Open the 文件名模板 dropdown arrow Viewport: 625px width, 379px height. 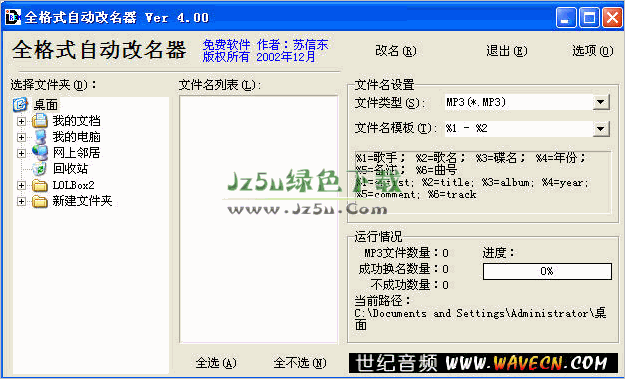click(601, 129)
